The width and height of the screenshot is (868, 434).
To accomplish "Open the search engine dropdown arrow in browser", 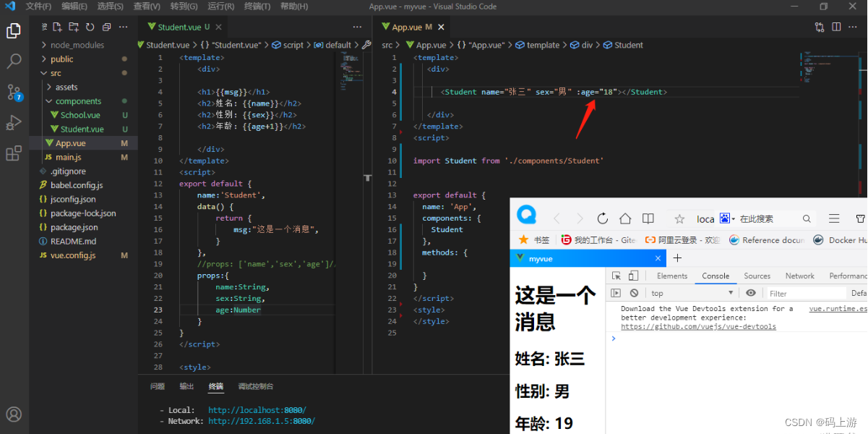I will [732, 218].
